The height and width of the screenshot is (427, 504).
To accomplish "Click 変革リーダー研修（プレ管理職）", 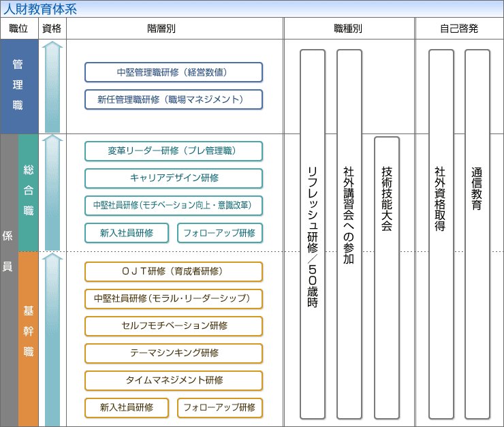I will pyautogui.click(x=174, y=151).
